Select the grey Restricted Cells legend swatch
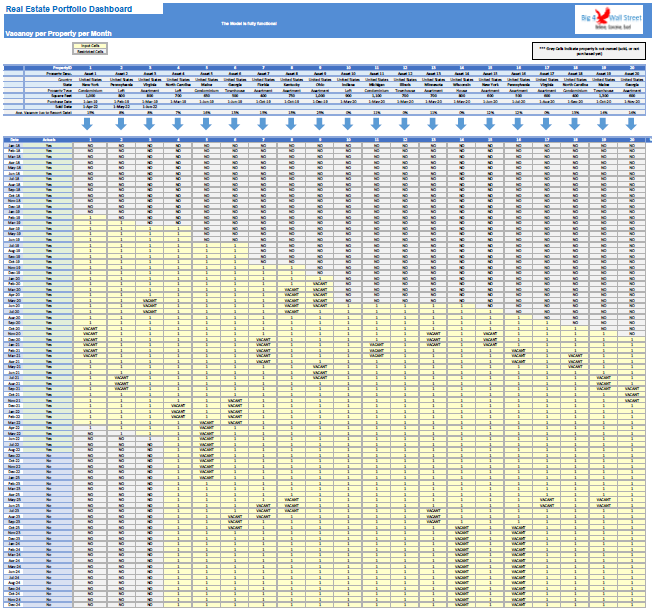This screenshot has width=652, height=613. click(90, 52)
